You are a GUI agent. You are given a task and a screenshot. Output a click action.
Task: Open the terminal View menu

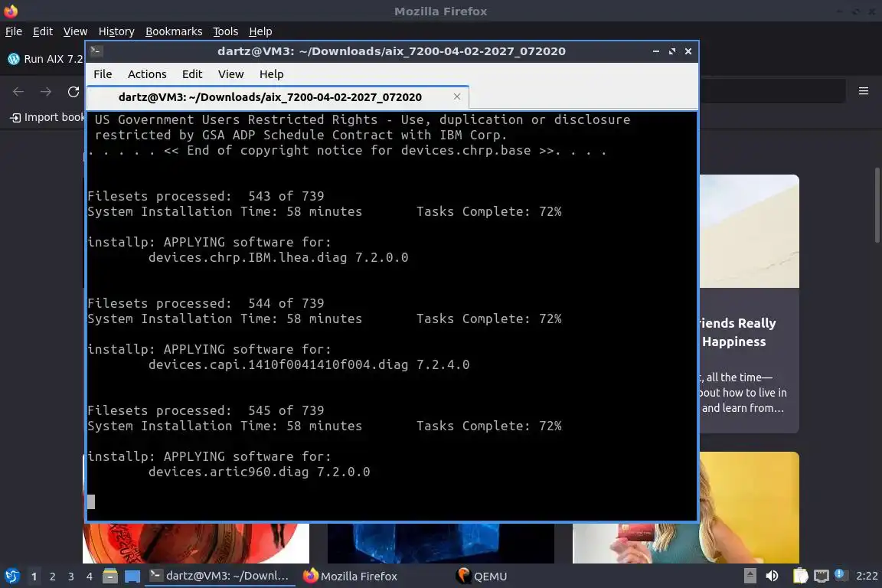[230, 74]
